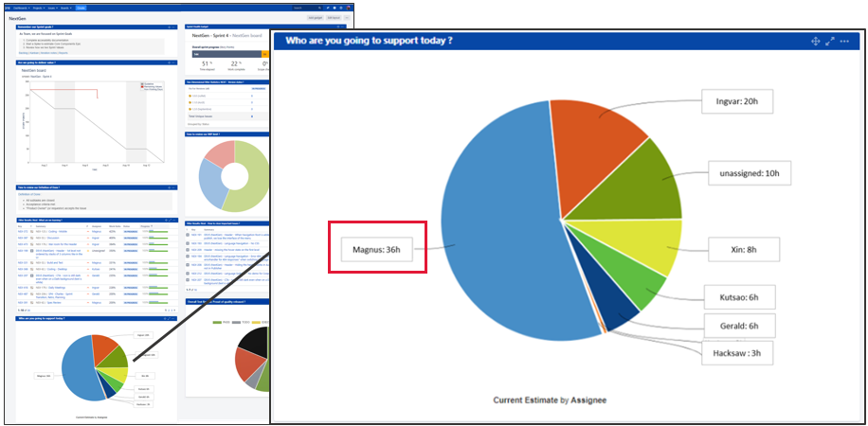Open the Issues dropdown in Jira top bar
Image resolution: width=868 pixels, height=426 pixels.
(52, 8)
